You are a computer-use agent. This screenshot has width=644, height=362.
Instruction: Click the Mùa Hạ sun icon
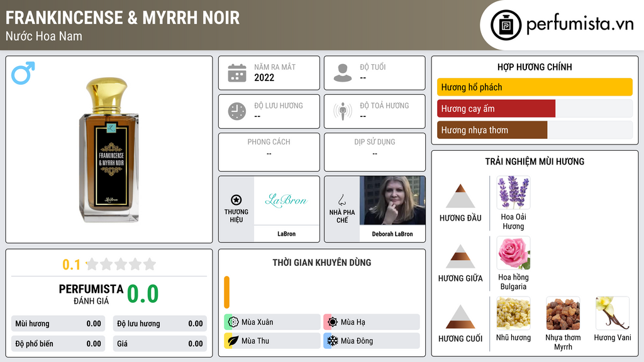[x=333, y=322]
